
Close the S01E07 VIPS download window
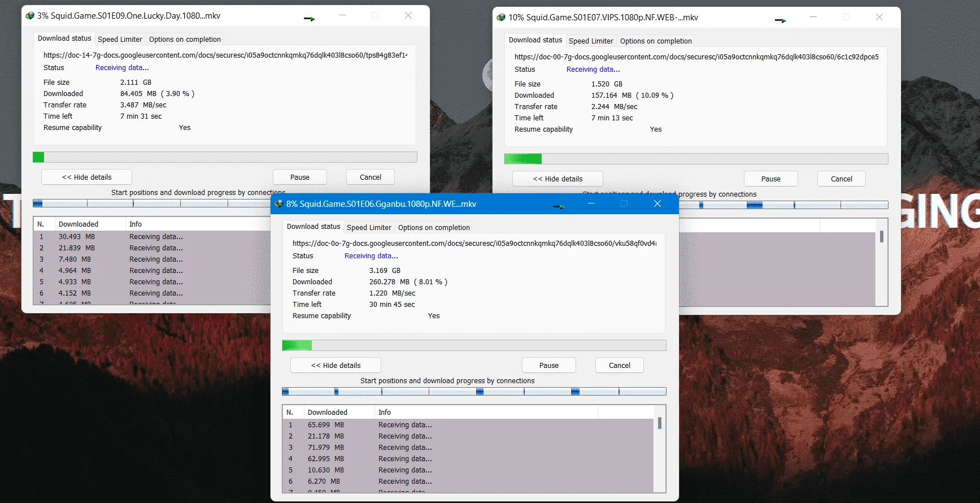(x=879, y=17)
